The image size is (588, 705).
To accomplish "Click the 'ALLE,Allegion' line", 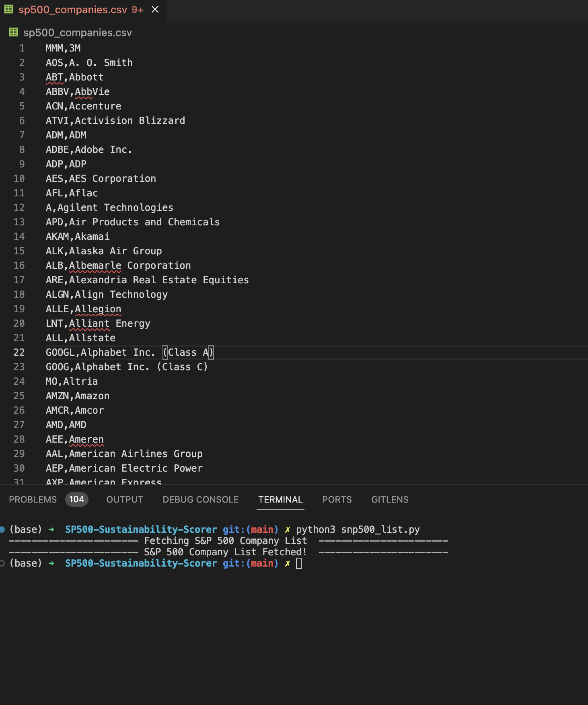I will (x=84, y=309).
